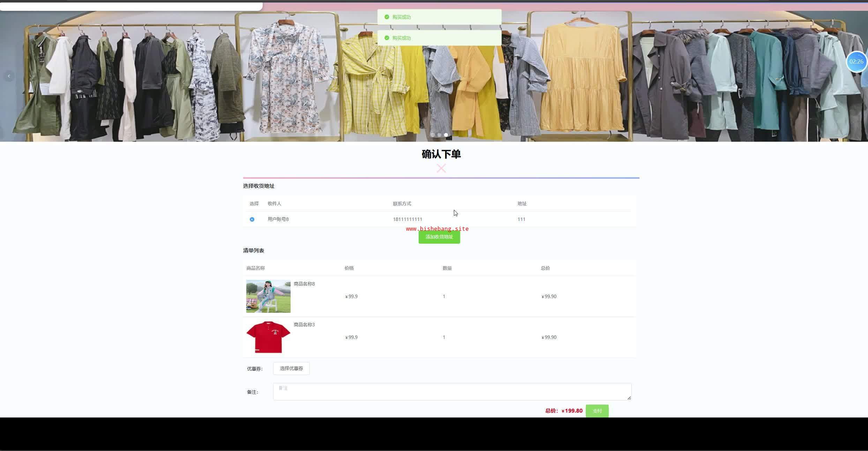The height and width of the screenshot is (451, 868).
Task: Click the 商品名称8 product thumbnail
Action: coord(268,296)
